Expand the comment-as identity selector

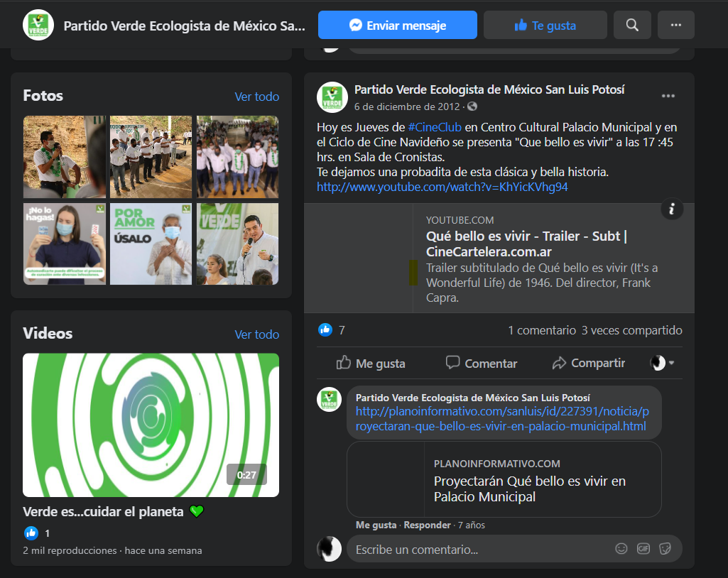(662, 363)
